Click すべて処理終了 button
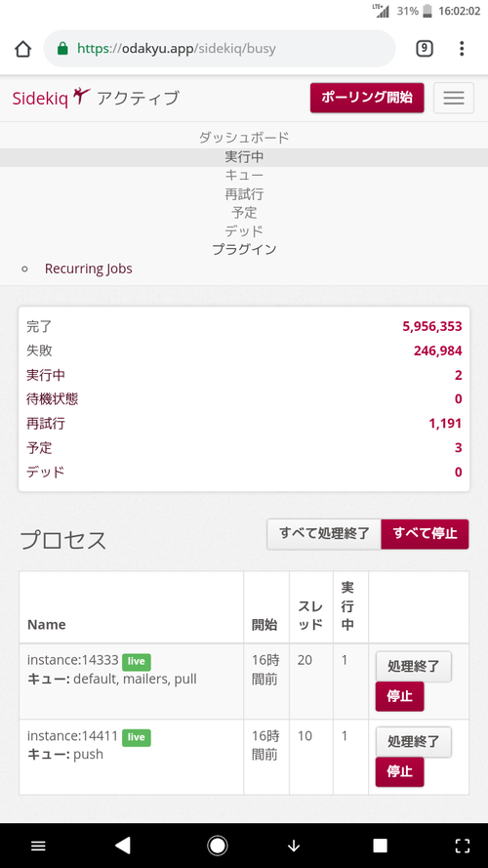488x868 pixels. pyautogui.click(x=324, y=534)
